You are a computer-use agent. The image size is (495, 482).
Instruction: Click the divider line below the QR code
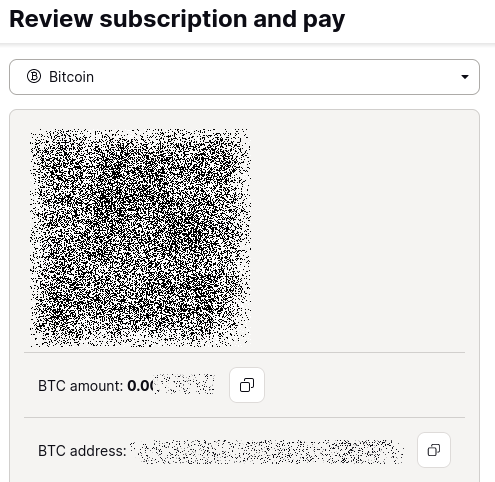pyautogui.click(x=244, y=352)
